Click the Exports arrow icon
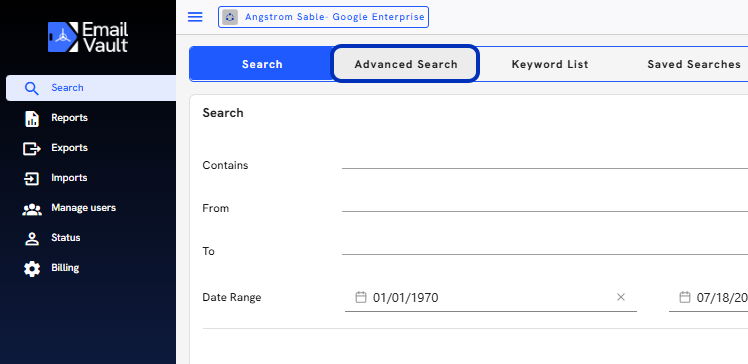This screenshot has height=364, width=748. click(32, 149)
